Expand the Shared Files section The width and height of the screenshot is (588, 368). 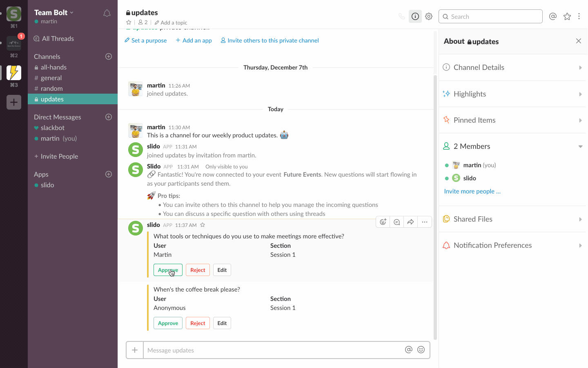pos(513,219)
